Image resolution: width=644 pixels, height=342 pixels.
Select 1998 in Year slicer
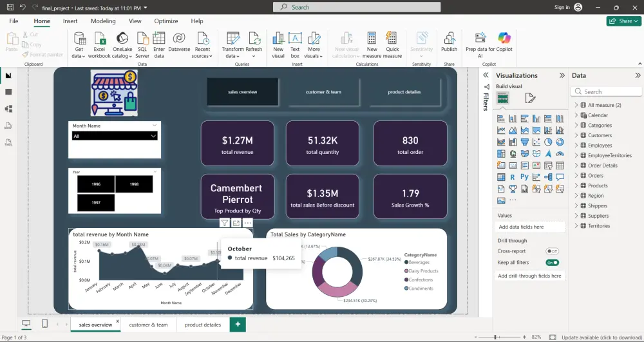[135, 184]
